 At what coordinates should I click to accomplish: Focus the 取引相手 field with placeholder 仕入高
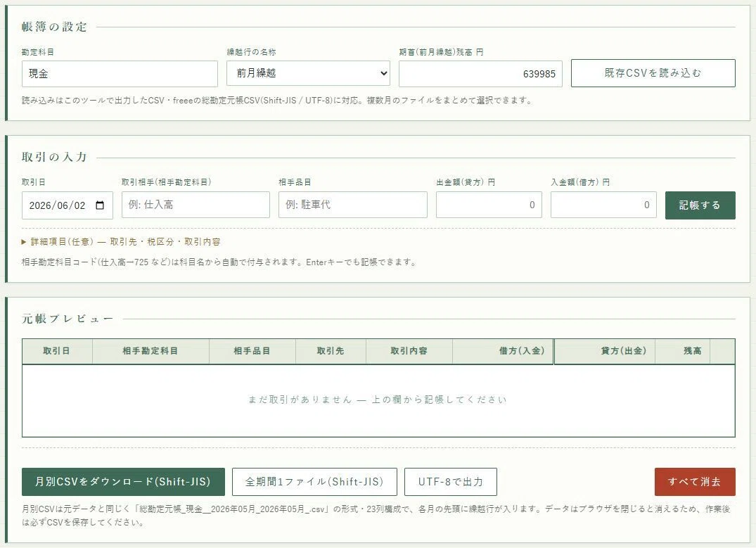click(x=196, y=205)
